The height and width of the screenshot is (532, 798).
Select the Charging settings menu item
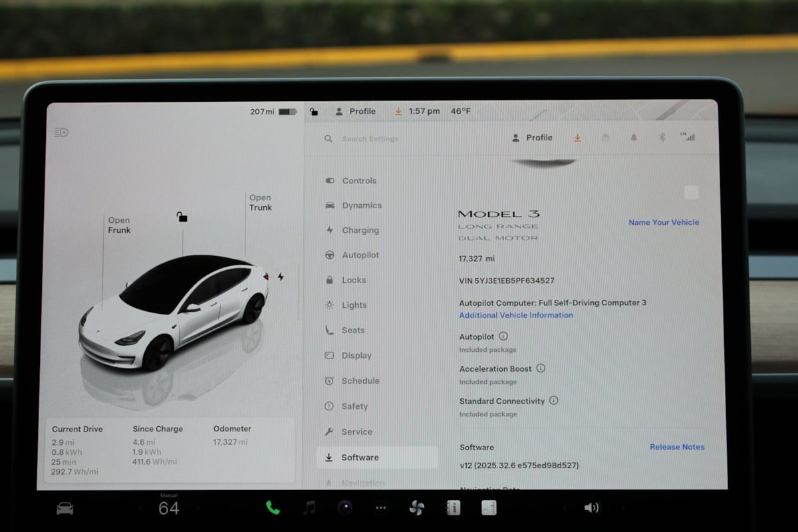(360, 230)
